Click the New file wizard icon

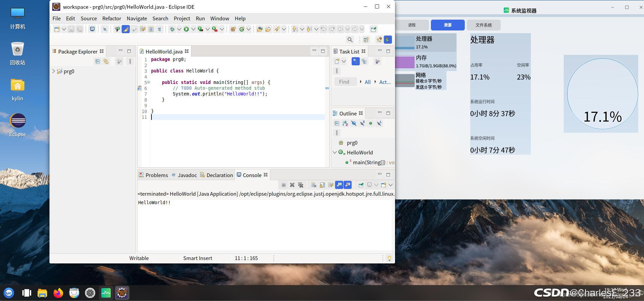tap(57, 29)
